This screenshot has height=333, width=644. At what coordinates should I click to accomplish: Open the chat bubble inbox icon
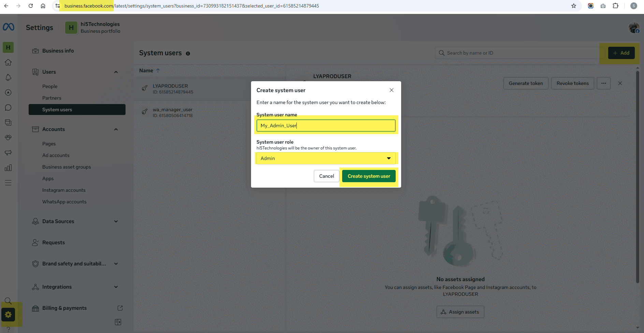[8, 107]
